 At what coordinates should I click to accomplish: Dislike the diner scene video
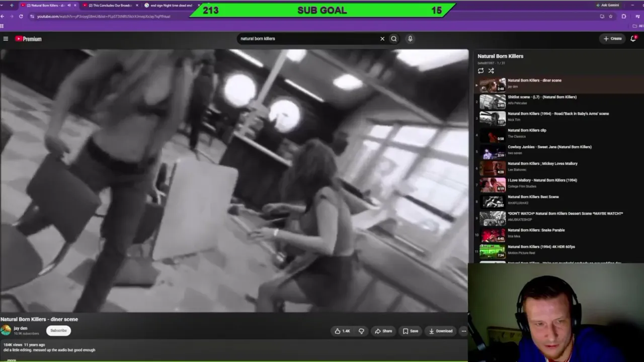361,331
